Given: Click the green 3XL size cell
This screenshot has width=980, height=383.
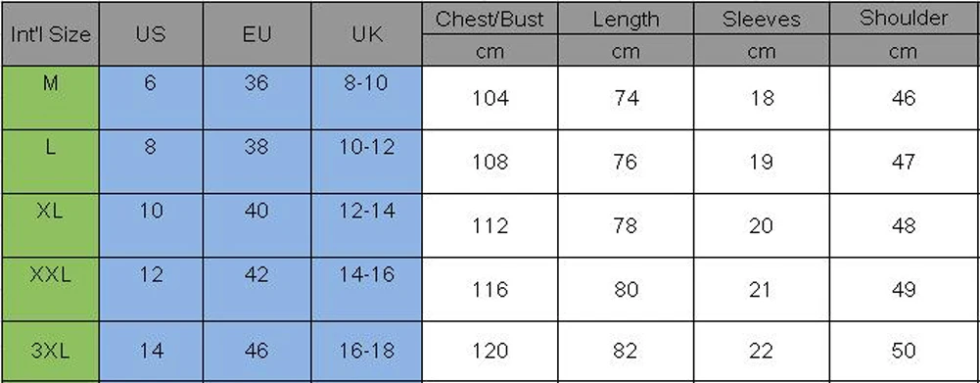Looking at the screenshot, I should click(50, 351).
